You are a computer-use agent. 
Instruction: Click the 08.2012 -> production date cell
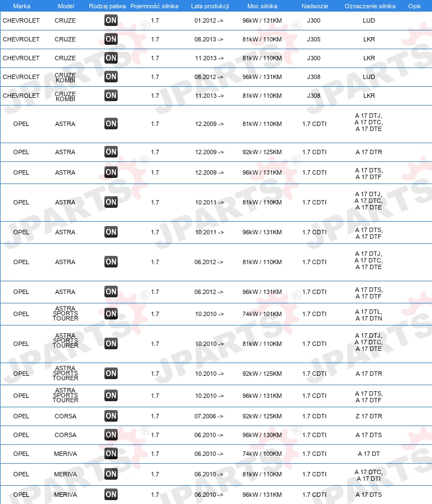209,77
